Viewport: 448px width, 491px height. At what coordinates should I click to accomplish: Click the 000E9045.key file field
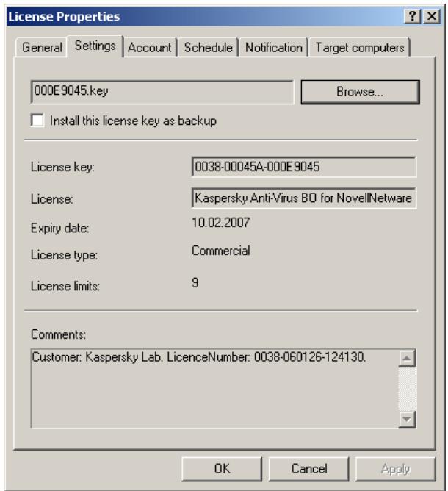162,92
